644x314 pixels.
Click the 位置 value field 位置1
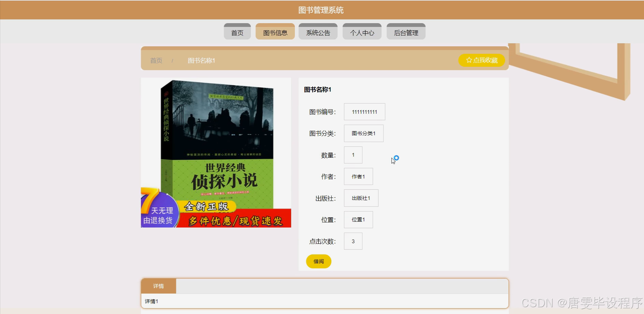pos(358,220)
